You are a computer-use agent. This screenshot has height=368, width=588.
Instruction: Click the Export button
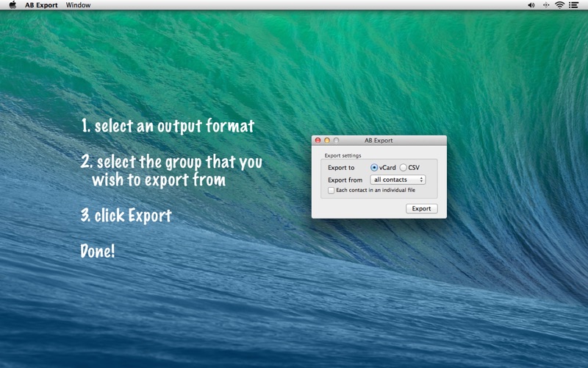[x=421, y=208]
